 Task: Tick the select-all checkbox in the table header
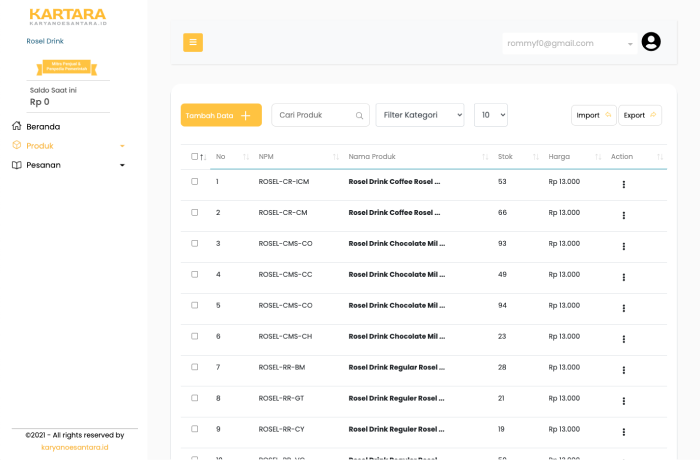pos(194,156)
